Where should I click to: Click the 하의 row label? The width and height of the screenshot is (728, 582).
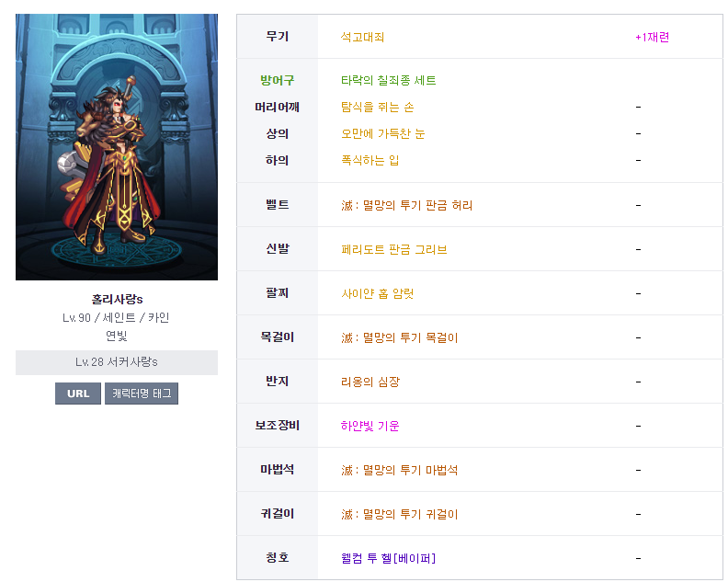(278, 160)
